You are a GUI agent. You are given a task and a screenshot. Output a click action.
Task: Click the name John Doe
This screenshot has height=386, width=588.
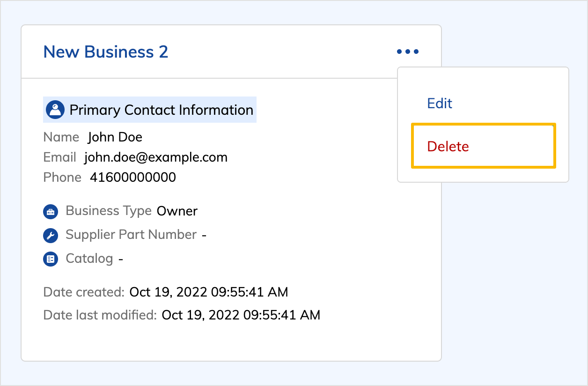point(115,137)
